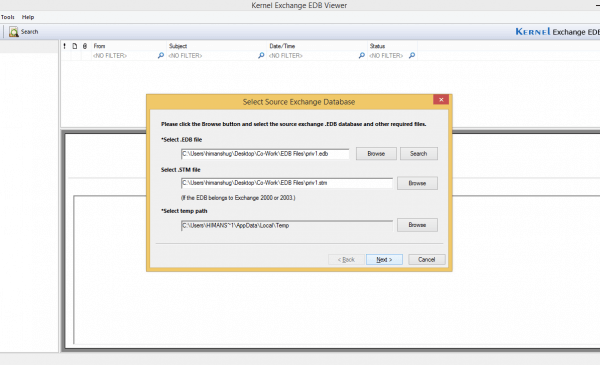Viewport: 600px width, 365px height.
Task: Click Search next to EDB file path
Action: (x=419, y=153)
